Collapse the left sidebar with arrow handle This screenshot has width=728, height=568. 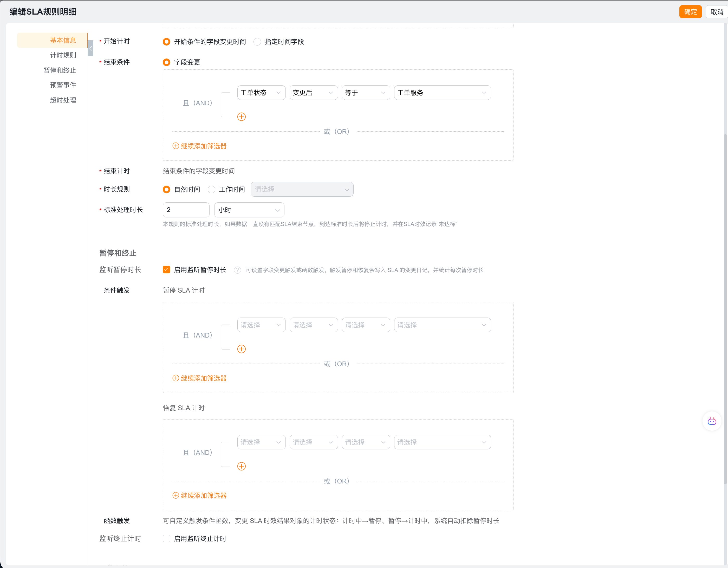click(90, 48)
